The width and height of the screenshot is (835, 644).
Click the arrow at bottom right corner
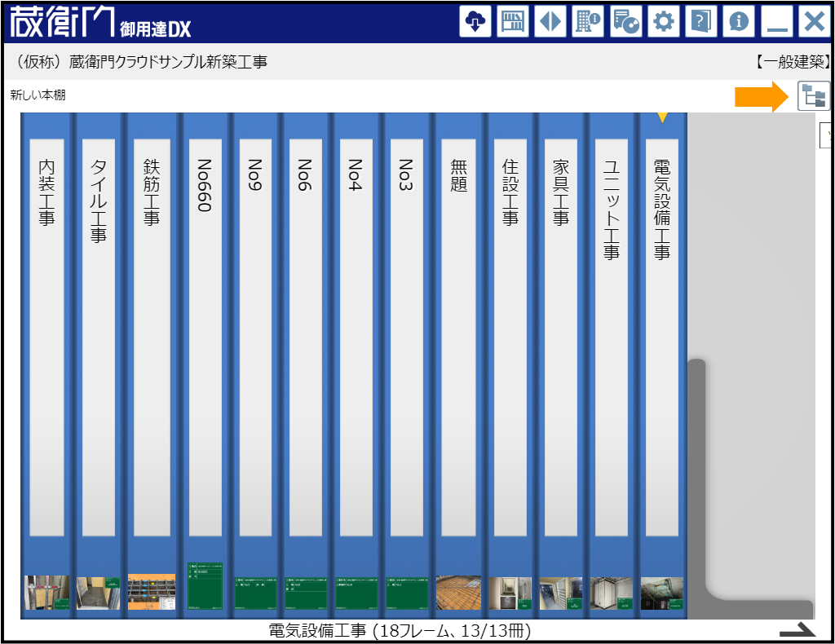pyautogui.click(x=797, y=629)
